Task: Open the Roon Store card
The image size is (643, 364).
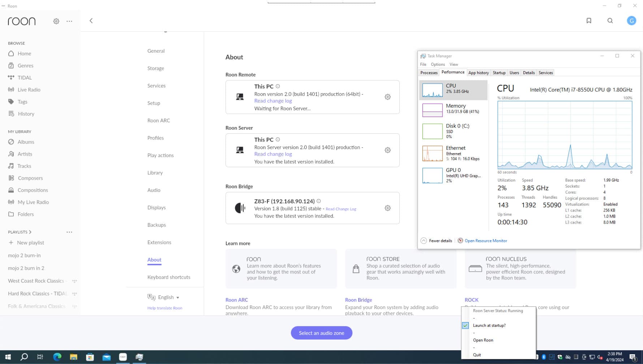Action: pyautogui.click(x=400, y=269)
